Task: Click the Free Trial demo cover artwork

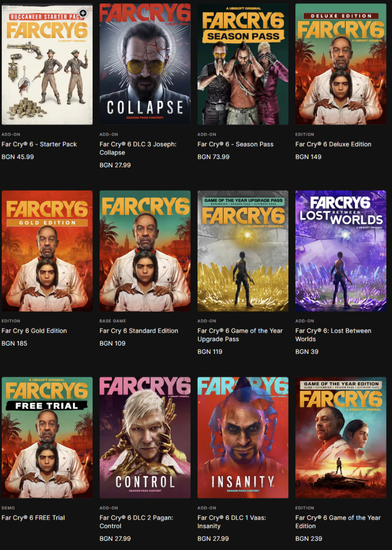Action: 47,438
